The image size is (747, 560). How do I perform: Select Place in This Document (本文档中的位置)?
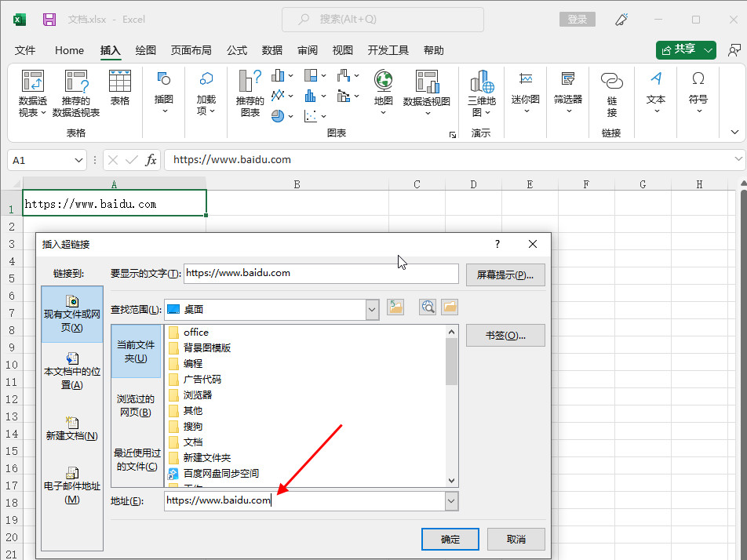tap(72, 372)
